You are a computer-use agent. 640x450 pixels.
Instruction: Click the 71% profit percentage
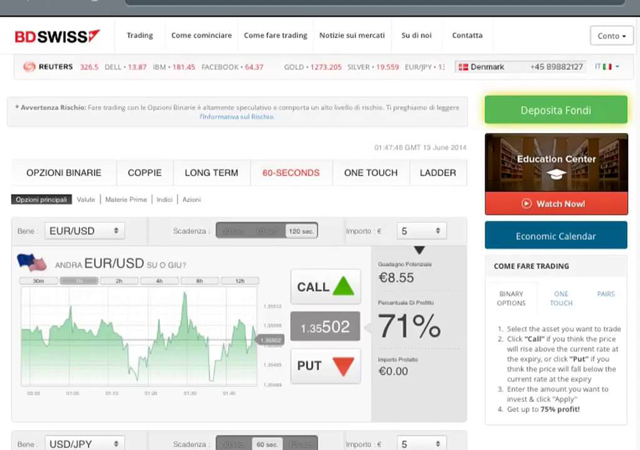coord(409,326)
